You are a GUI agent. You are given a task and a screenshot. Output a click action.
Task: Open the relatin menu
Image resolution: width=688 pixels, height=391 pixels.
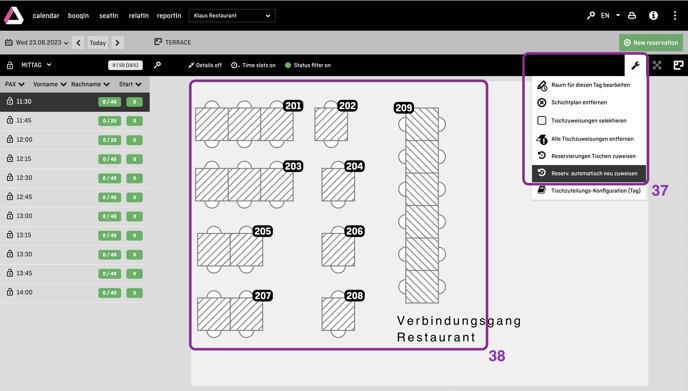click(139, 15)
